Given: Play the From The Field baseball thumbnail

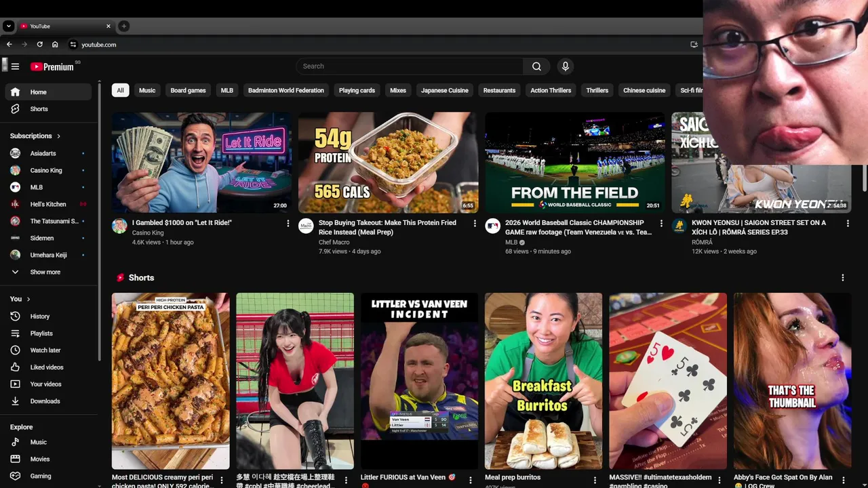Looking at the screenshot, I should tap(575, 163).
